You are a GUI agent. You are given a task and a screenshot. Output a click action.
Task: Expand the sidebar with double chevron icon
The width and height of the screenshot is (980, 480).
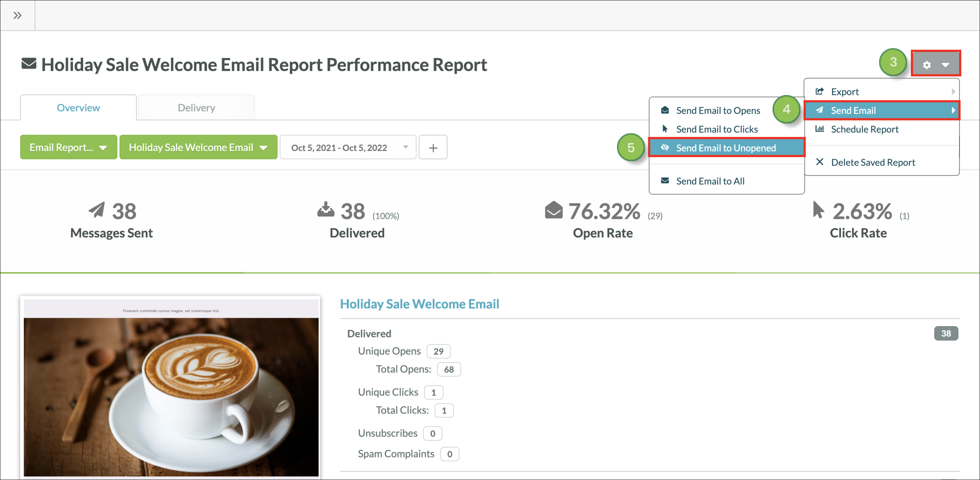(17, 16)
